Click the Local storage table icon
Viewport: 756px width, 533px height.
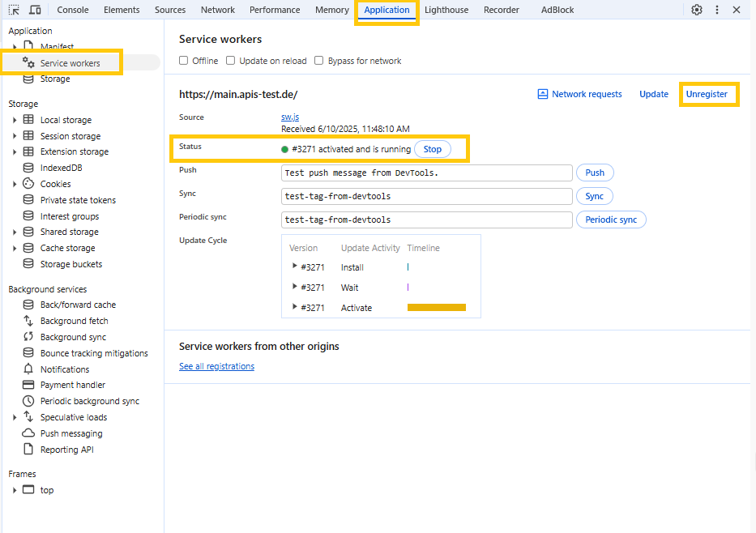click(28, 120)
